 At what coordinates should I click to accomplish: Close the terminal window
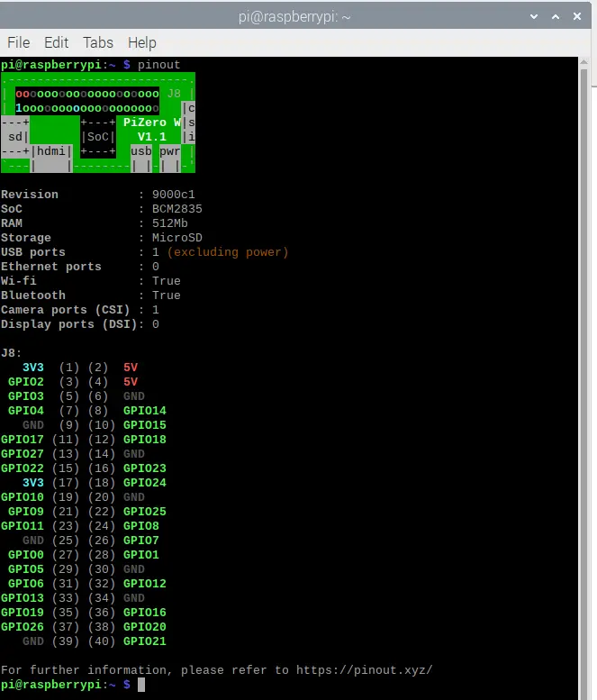577,16
